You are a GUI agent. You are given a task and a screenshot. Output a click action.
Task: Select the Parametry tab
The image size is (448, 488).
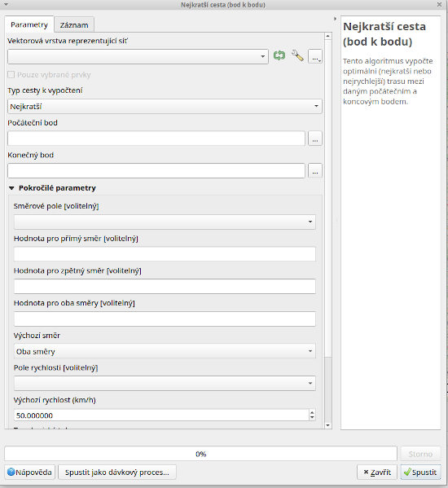tap(29, 24)
